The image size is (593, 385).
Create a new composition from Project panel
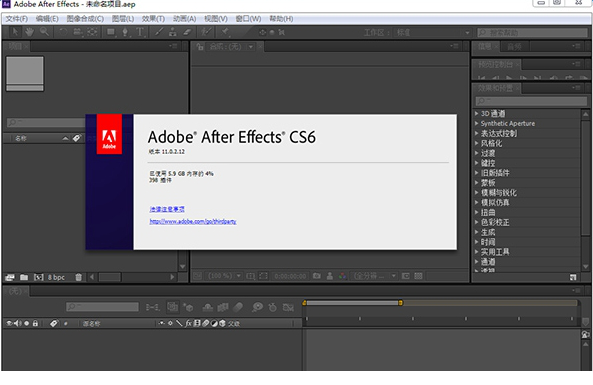pos(39,277)
